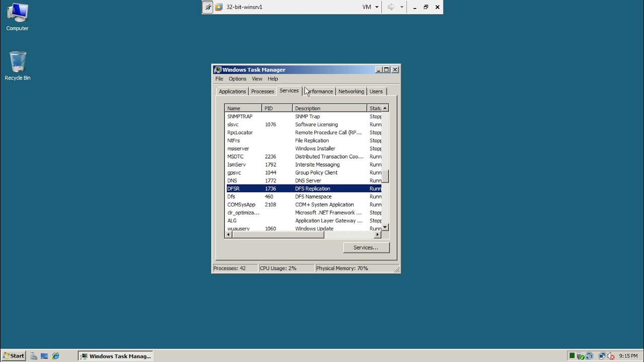Click the third system tray icon
Screen dimensions: 644x362
pos(589,356)
